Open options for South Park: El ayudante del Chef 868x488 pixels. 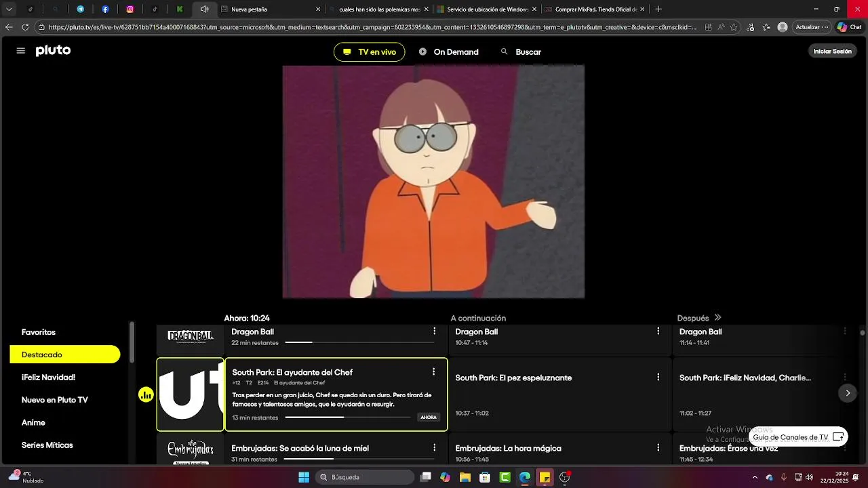tap(433, 371)
